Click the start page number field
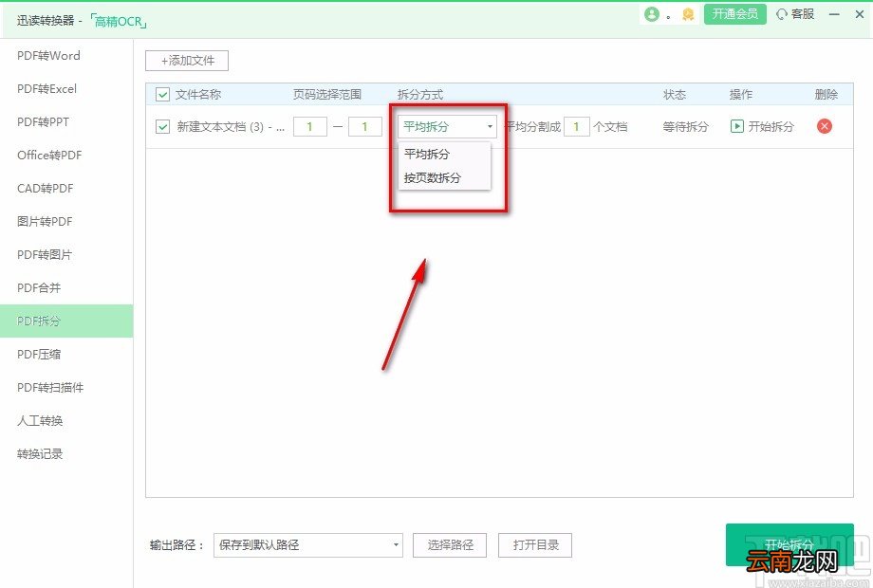Viewport: 873px width, 588px height. (310, 127)
